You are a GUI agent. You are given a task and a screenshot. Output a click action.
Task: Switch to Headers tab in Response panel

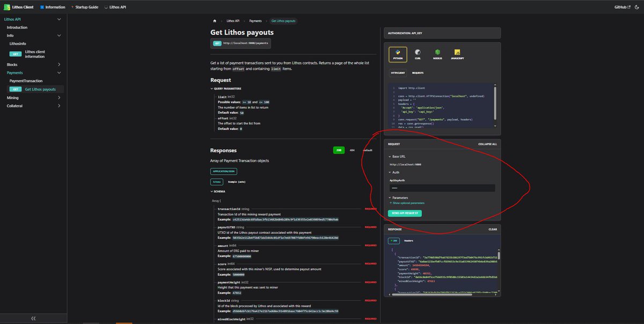coord(408,241)
